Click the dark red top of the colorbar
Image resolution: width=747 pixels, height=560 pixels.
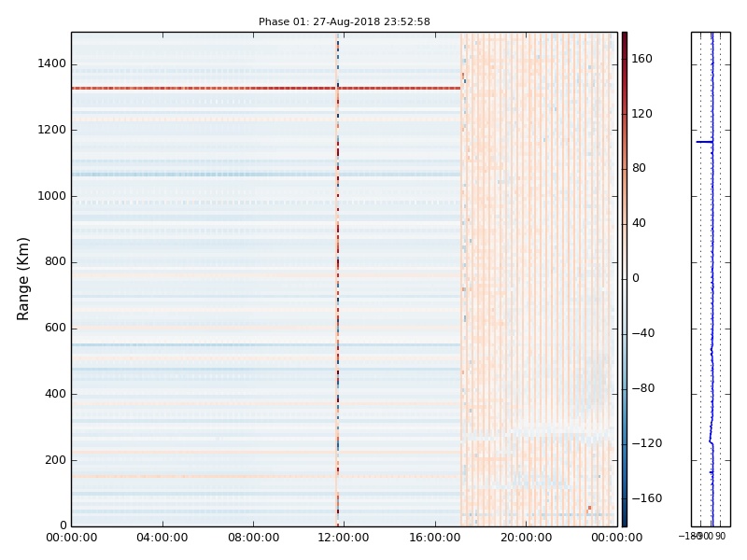point(625,38)
